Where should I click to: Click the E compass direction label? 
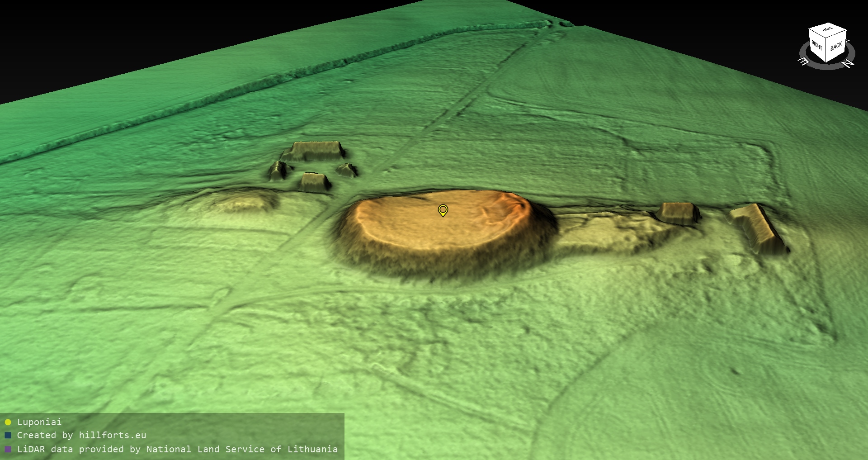tap(804, 61)
